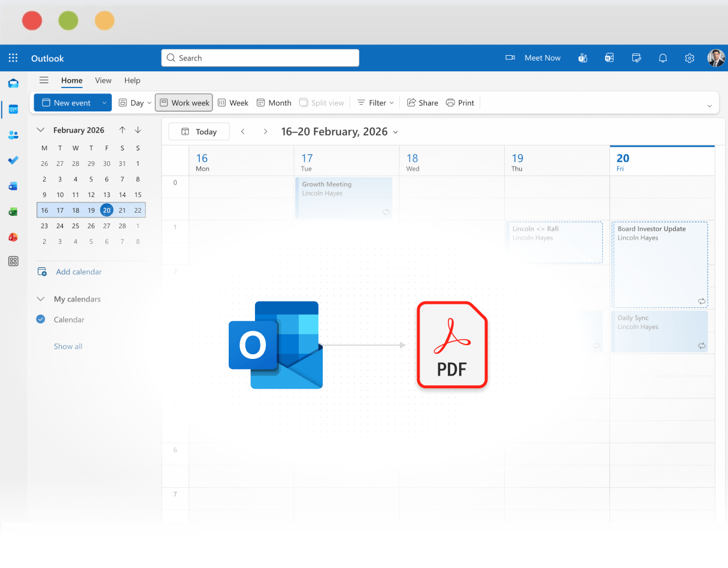Open Teams from the top bar
Screen dimensions: 728x568
point(583,58)
